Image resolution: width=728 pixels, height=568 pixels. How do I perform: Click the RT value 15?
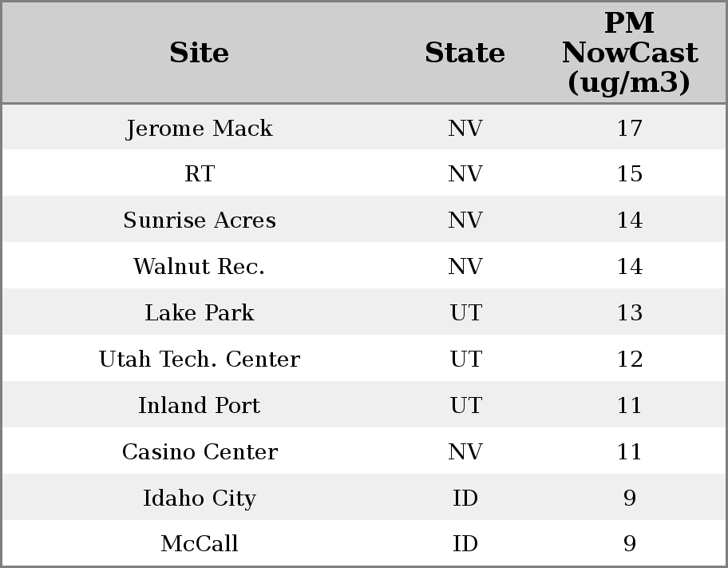629,174
